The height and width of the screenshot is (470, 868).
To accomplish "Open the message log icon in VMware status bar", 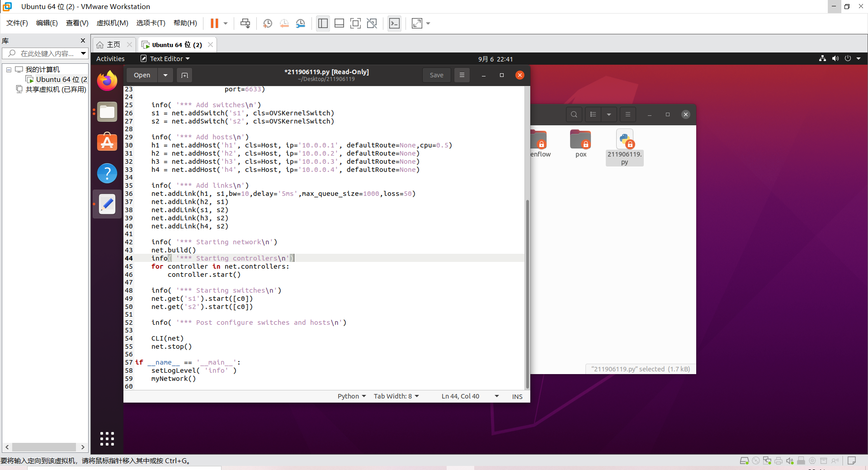I will click(x=852, y=461).
